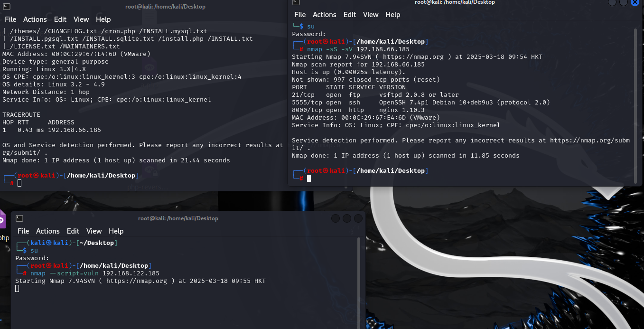Click the bottom terminal's vertical scrollbar
This screenshot has width=644, height=329.
[x=359, y=283]
